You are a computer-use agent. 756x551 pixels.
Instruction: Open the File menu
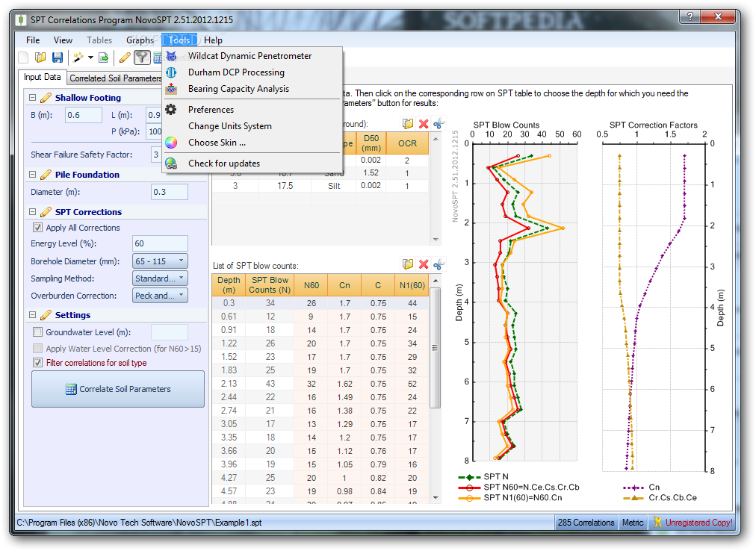33,40
